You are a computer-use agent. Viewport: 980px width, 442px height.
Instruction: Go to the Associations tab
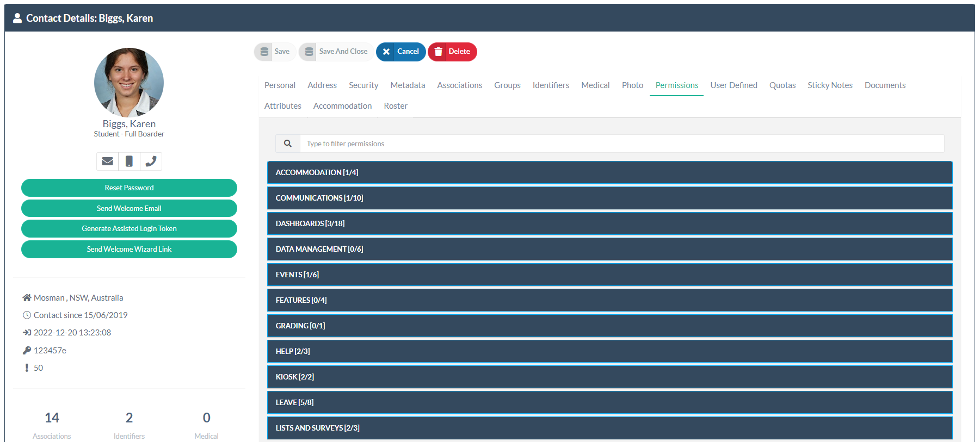pos(460,85)
